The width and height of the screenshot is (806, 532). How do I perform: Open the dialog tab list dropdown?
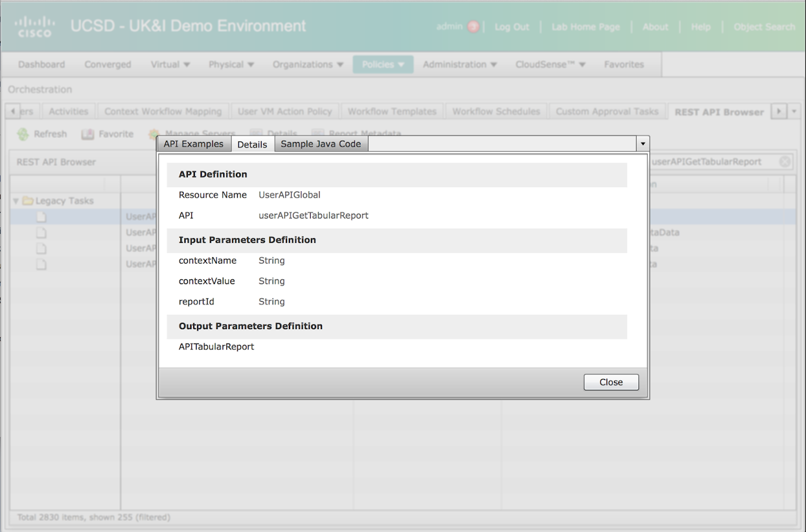click(642, 144)
